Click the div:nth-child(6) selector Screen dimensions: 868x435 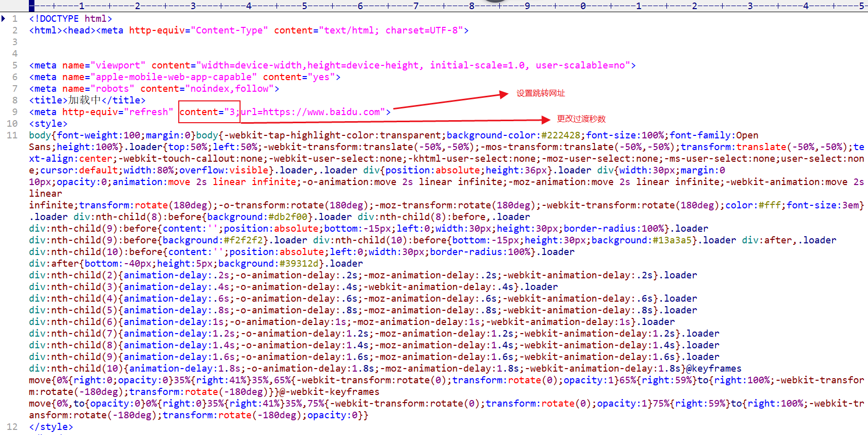(73, 322)
